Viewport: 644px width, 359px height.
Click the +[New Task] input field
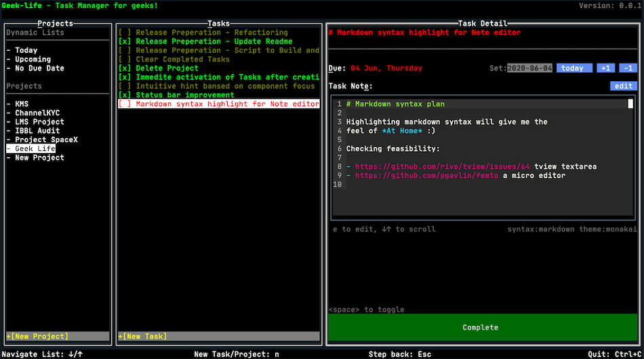pos(218,336)
